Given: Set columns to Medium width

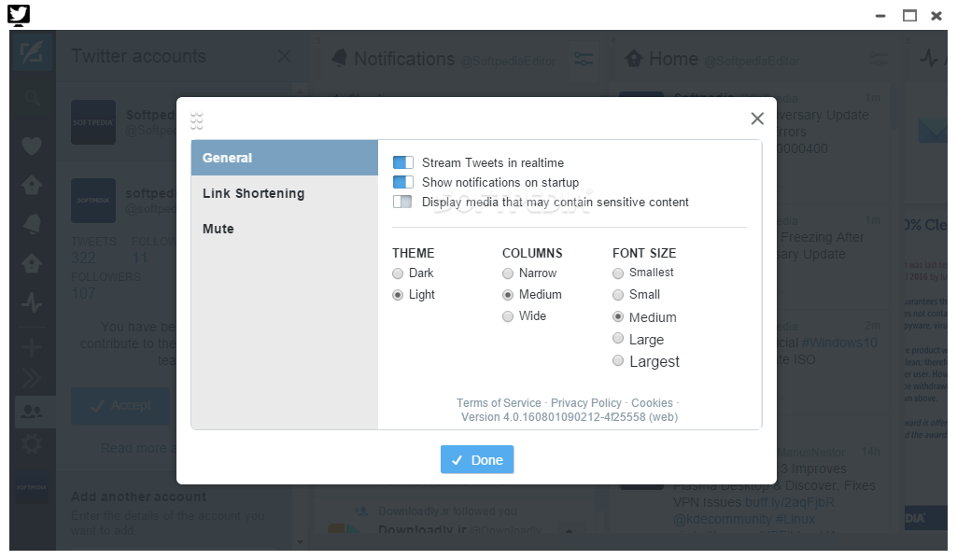Looking at the screenshot, I should pos(508,295).
